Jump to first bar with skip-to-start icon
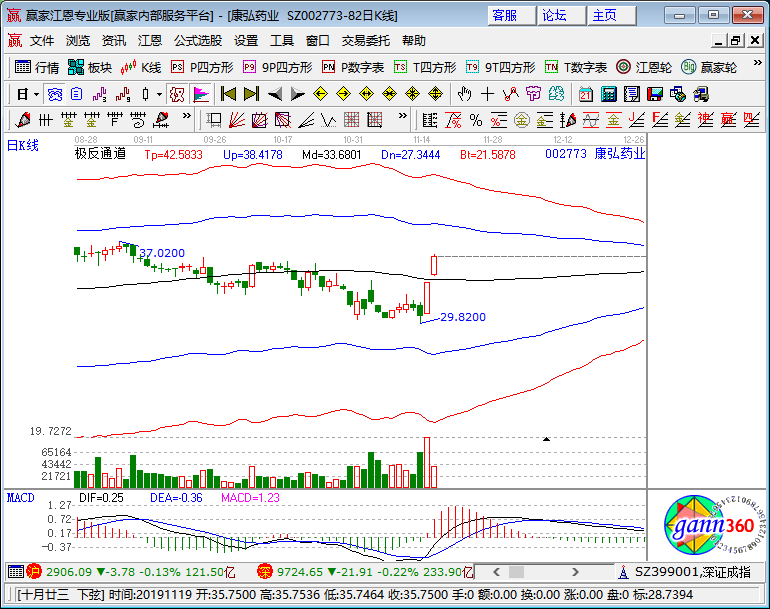 point(228,94)
